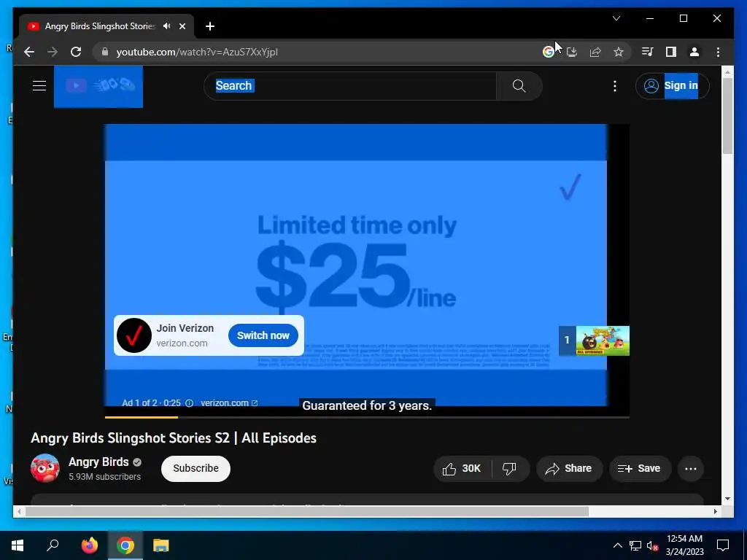747x560 pixels.
Task: Seek in the ad progress bar
Action: [367, 417]
